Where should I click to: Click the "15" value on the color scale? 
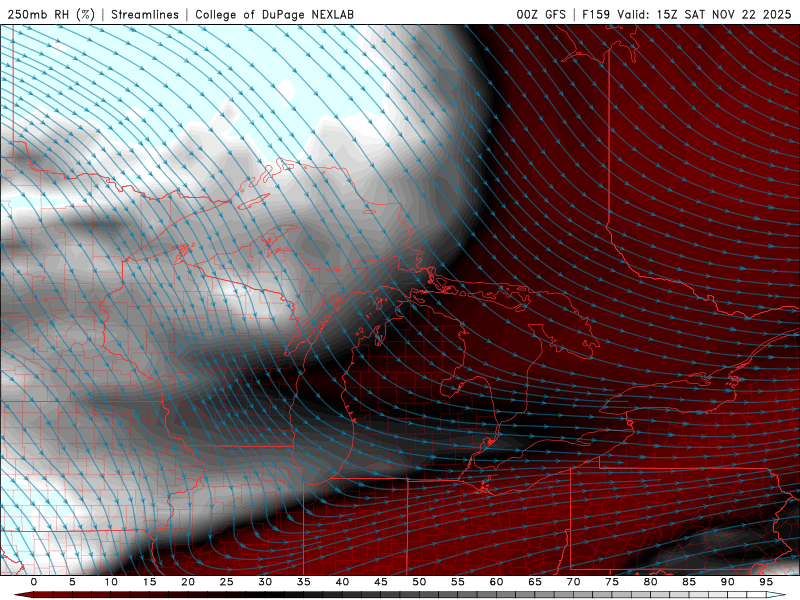click(x=149, y=582)
